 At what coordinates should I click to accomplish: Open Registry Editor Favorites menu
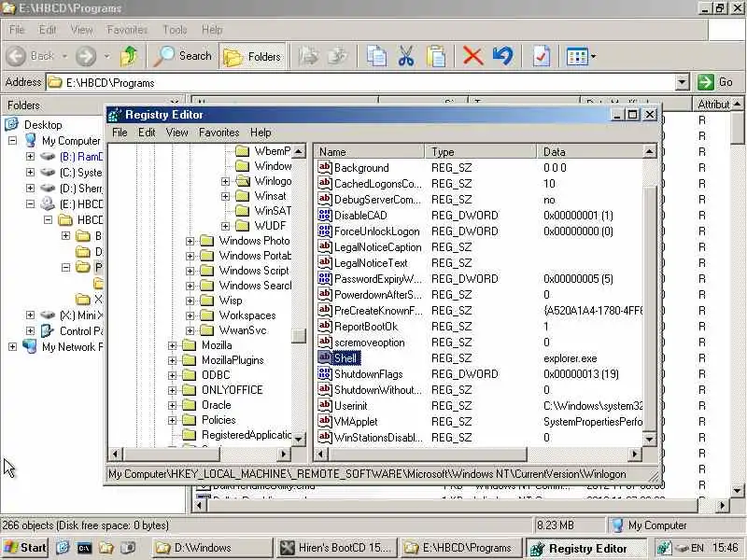pyautogui.click(x=218, y=133)
